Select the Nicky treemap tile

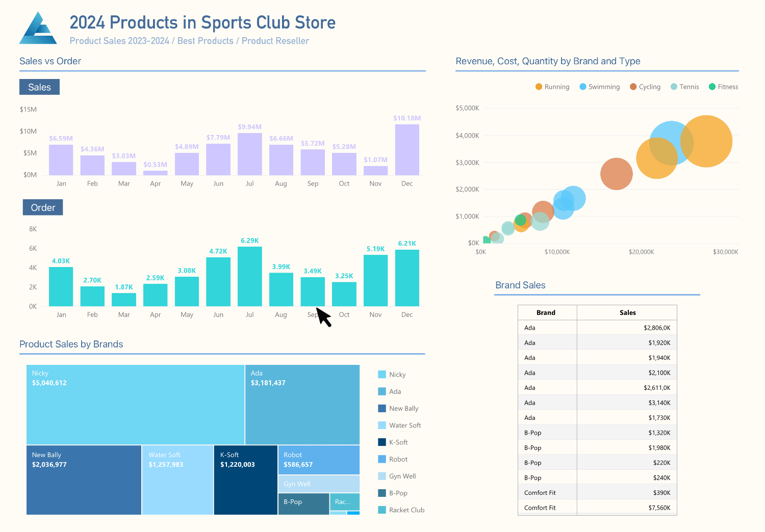[135, 405]
